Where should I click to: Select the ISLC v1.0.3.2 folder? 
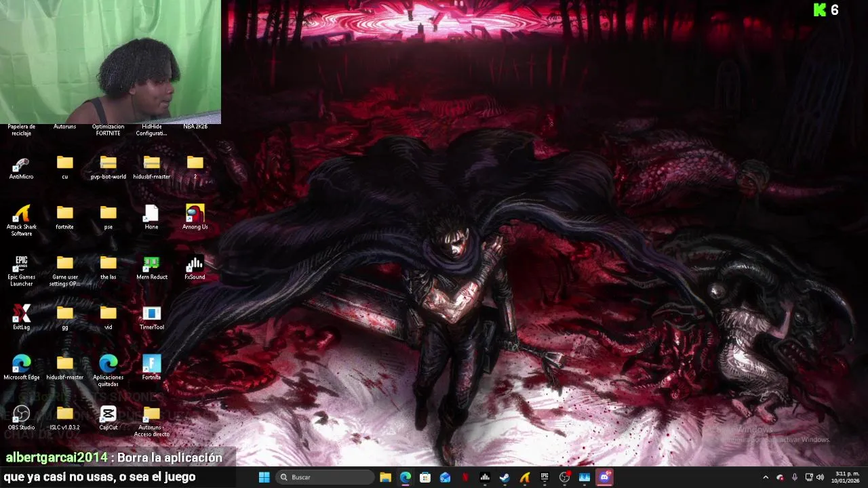[x=64, y=418]
